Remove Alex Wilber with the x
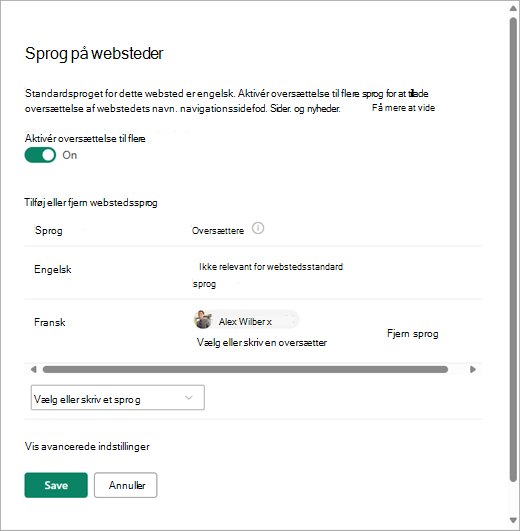 tap(269, 322)
